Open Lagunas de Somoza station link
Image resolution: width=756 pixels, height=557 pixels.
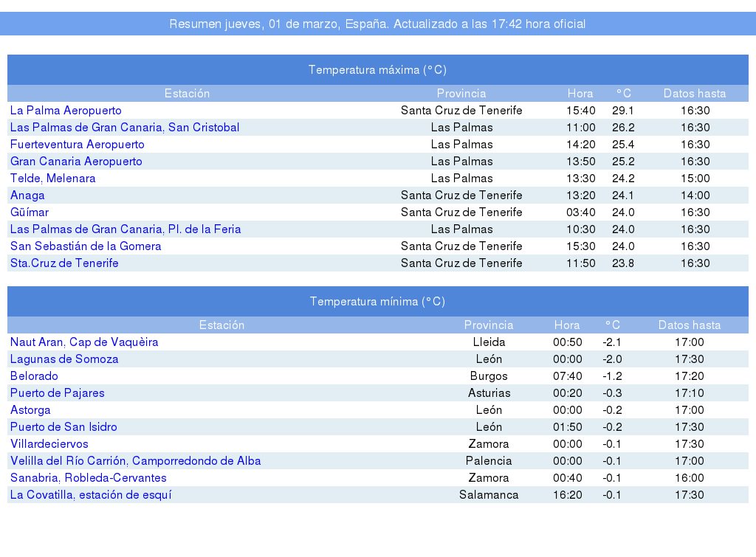64,359
